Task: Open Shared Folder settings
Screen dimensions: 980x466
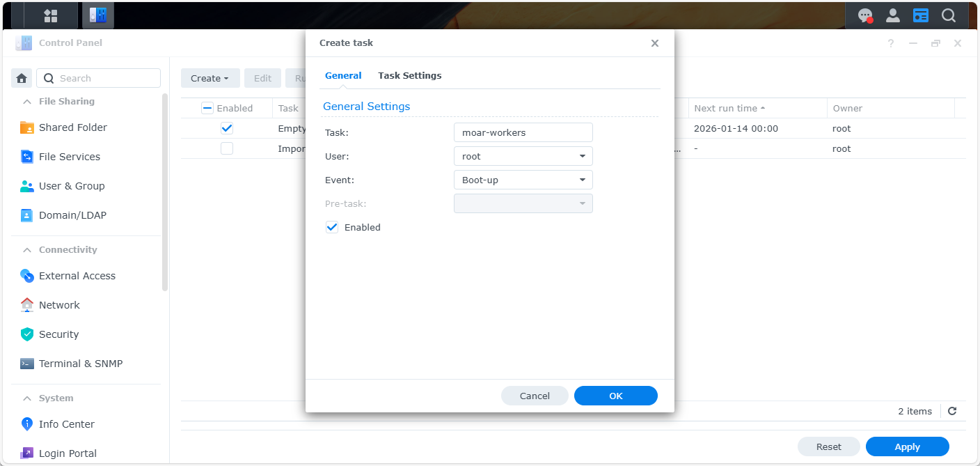Action: (72, 127)
